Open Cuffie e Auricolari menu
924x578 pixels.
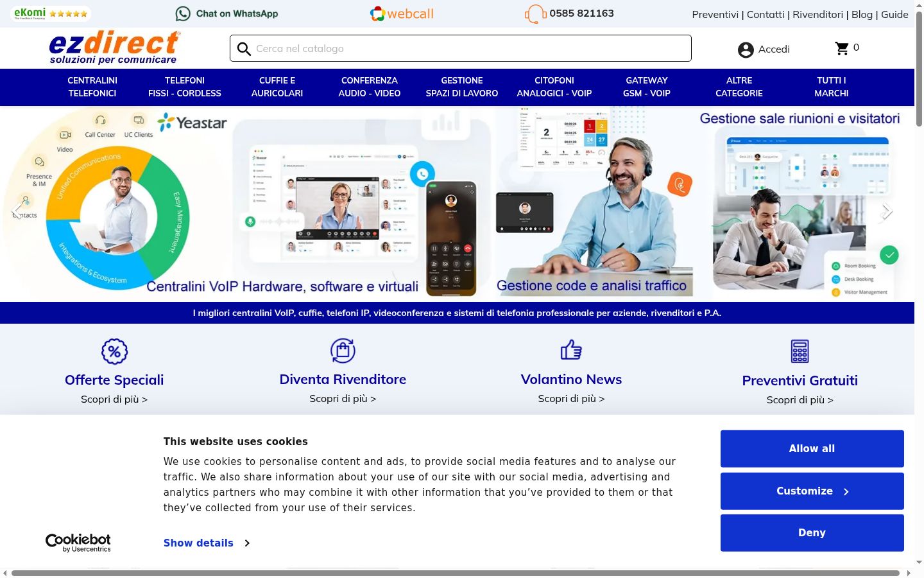(x=277, y=87)
